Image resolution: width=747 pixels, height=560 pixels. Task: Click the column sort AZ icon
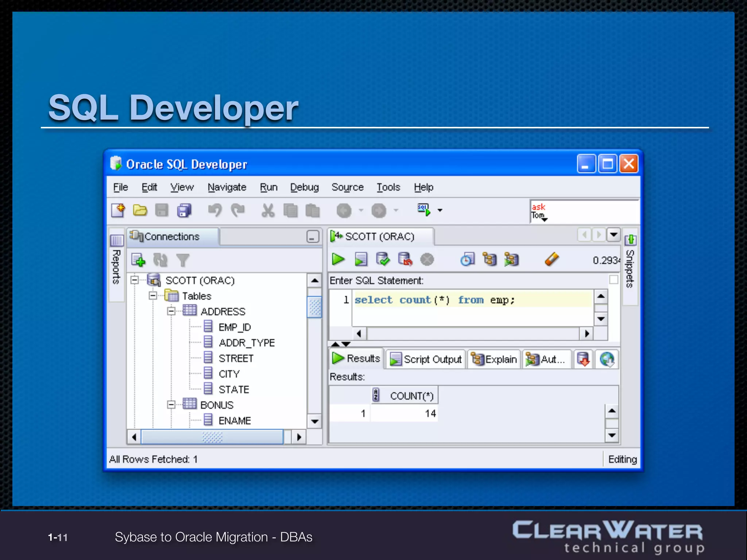[376, 395]
